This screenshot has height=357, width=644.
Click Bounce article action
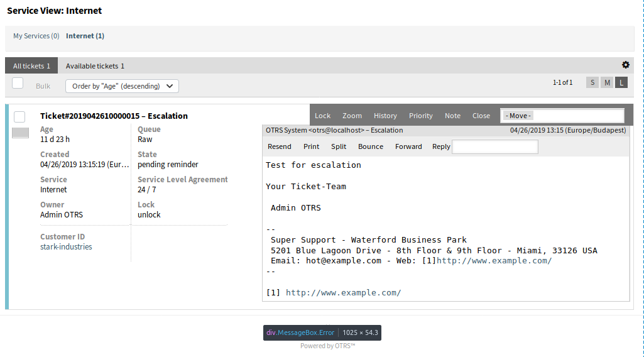371,146
